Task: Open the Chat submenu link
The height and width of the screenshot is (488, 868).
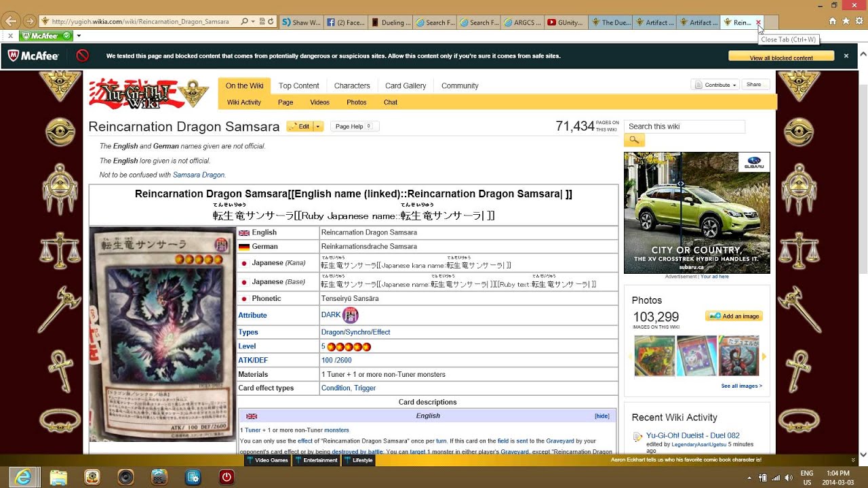Action: pyautogui.click(x=391, y=102)
